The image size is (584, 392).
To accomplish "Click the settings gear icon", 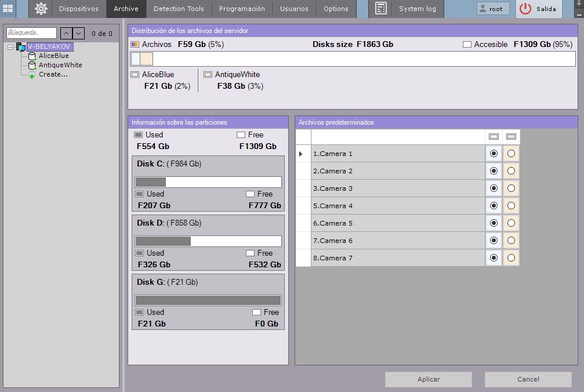I will click(41, 9).
